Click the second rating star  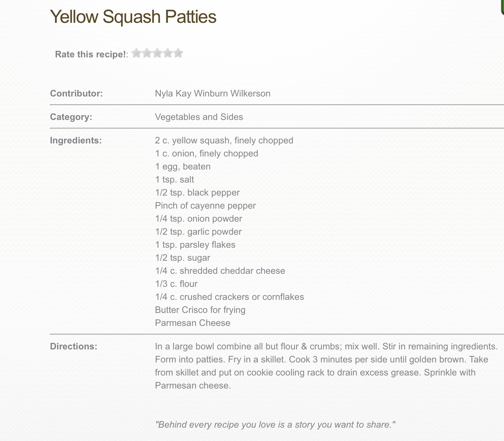pos(147,53)
